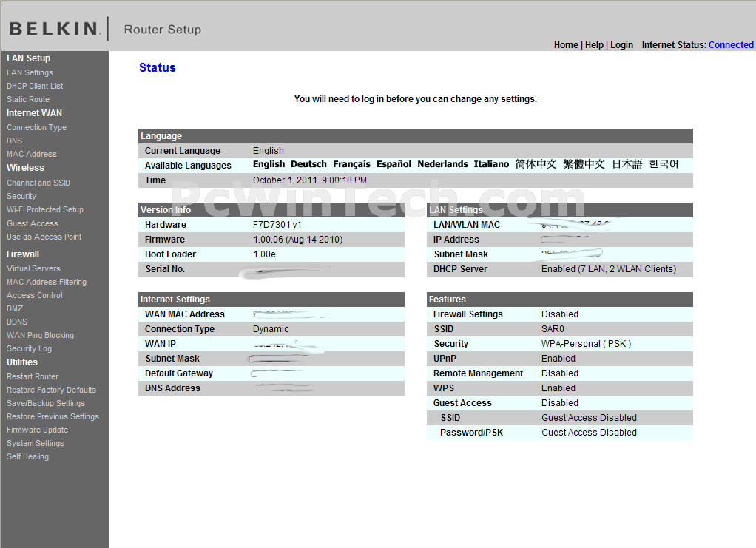Click Password/PSK Guest Access Disabled value
This screenshot has width=756, height=548.
[589, 433]
